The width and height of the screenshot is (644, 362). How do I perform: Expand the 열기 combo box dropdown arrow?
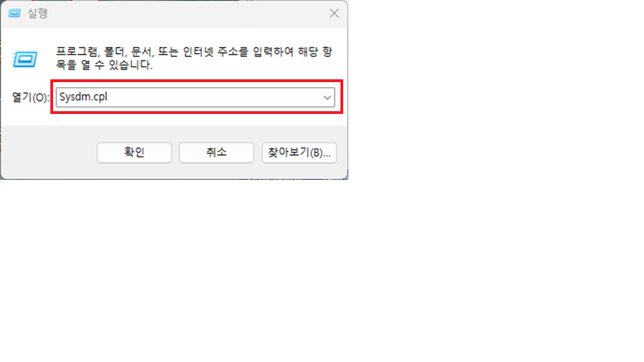[x=327, y=98]
